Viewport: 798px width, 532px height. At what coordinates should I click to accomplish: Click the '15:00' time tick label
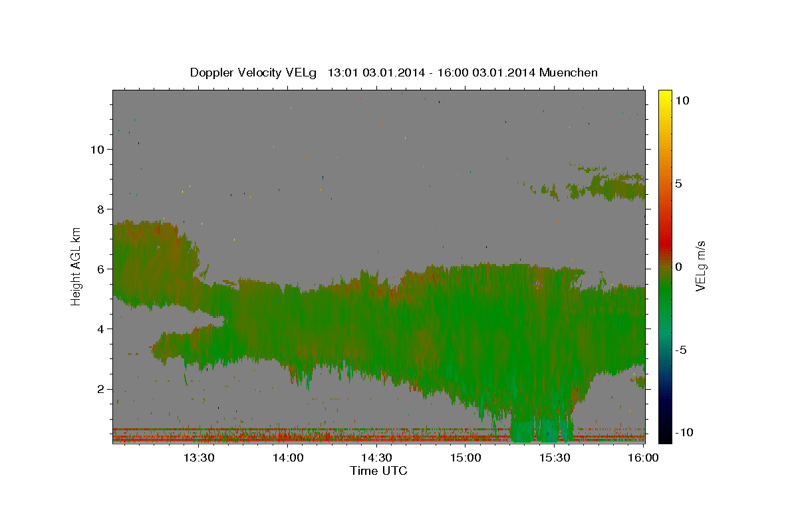(465, 458)
